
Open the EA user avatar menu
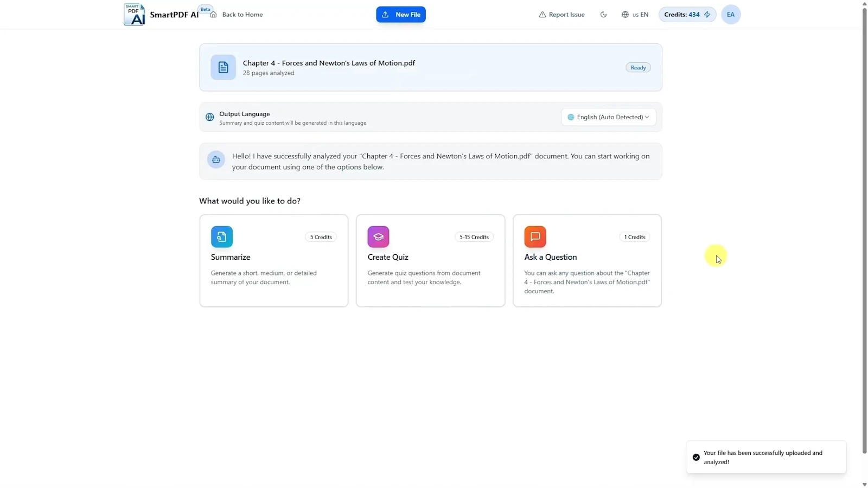coord(731,15)
